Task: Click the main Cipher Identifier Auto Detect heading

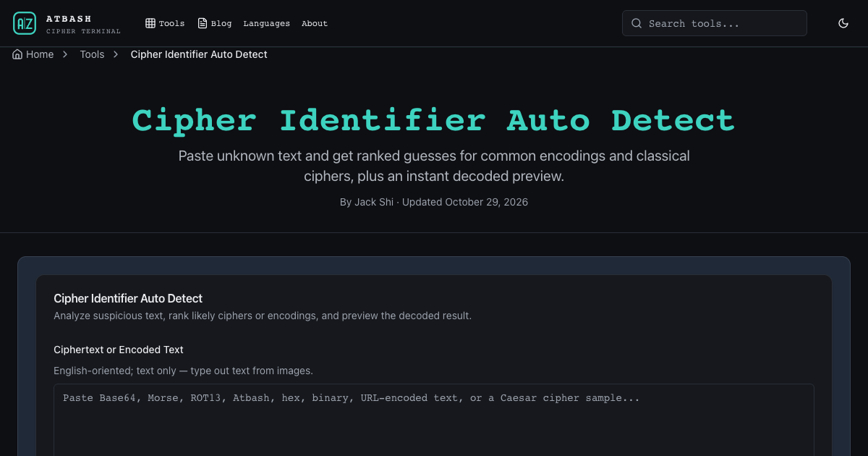Action: click(x=434, y=120)
